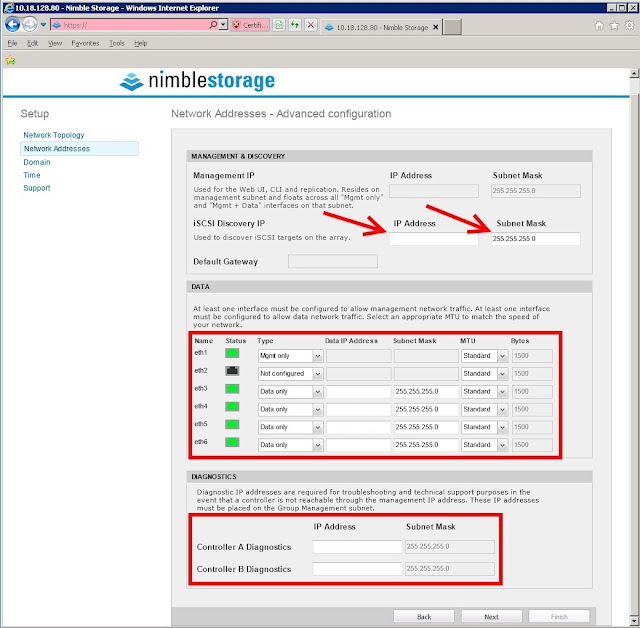640x628 pixels.
Task: Open eth4 Type dropdown showing Data only
Action: (290, 409)
